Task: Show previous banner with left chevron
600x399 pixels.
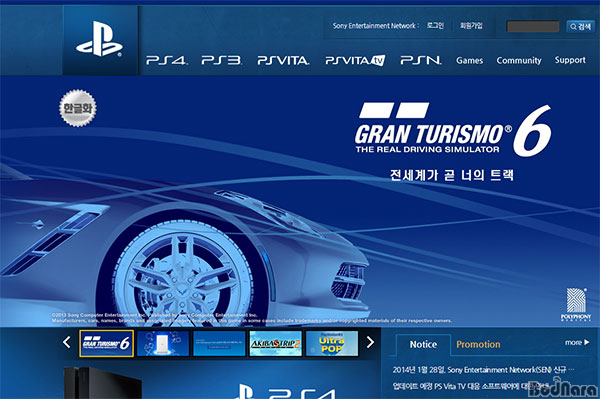Action: click(x=67, y=342)
